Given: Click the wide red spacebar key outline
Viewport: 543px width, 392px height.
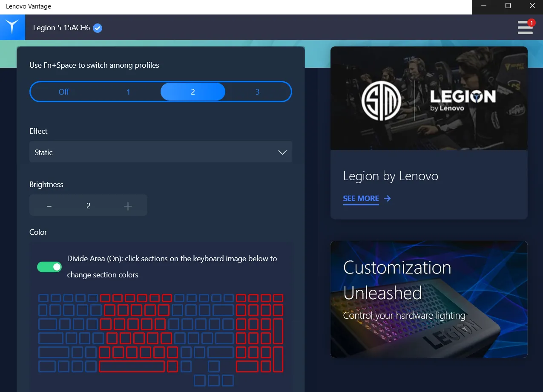Looking at the screenshot, I should point(132,366).
